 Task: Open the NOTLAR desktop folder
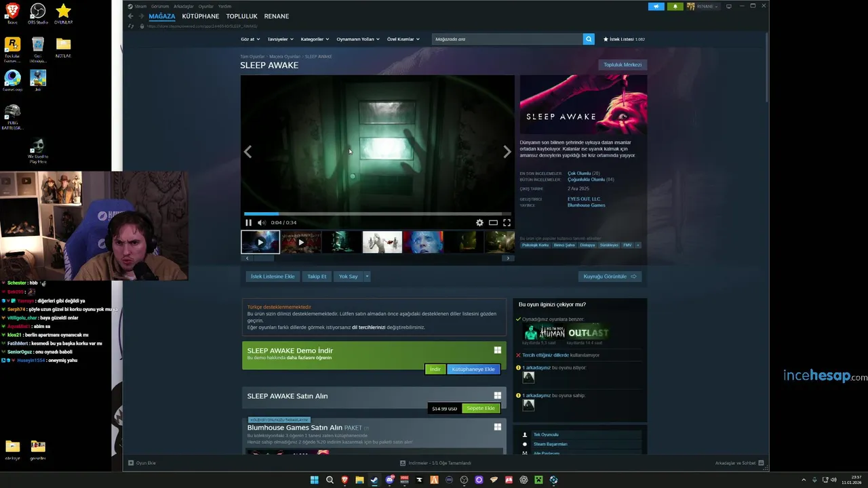(x=63, y=47)
